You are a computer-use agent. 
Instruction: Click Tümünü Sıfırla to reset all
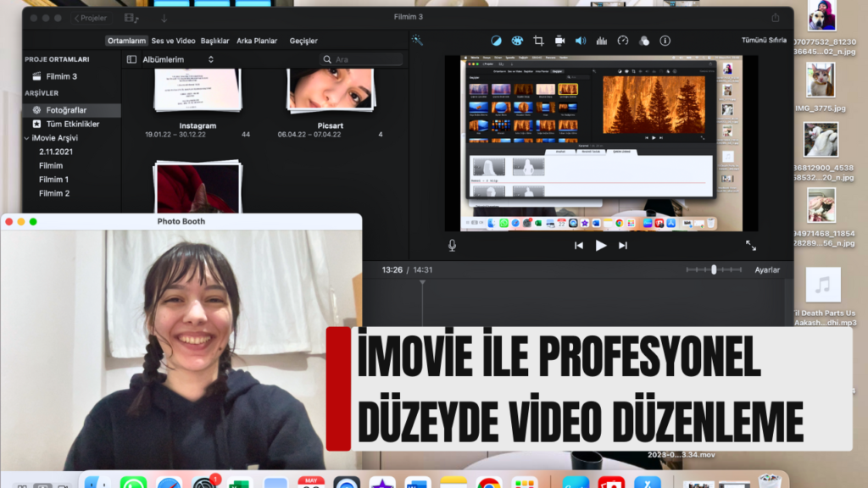764,41
